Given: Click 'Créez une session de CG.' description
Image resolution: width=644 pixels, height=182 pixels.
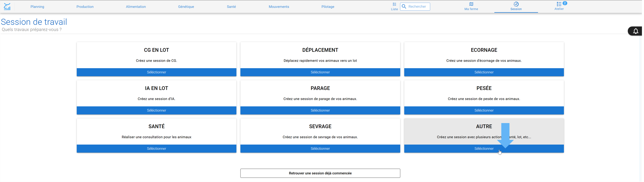Looking at the screenshot, I should [156, 61].
